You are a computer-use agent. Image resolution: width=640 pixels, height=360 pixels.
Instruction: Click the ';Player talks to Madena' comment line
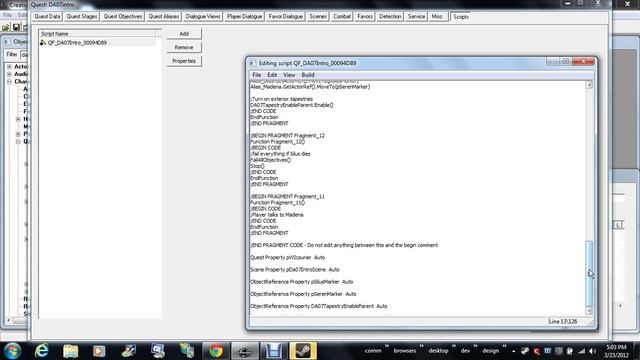277,215
